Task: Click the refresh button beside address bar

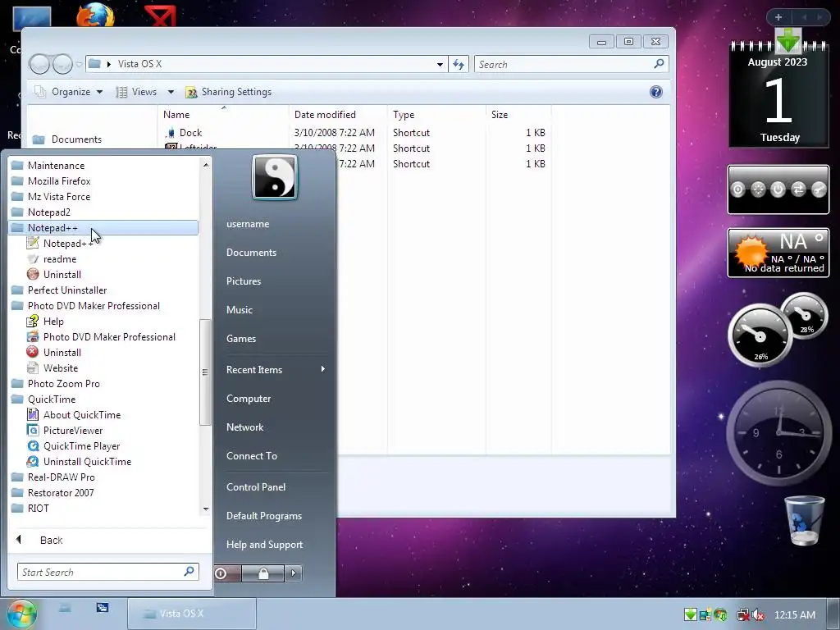Action: tap(459, 64)
